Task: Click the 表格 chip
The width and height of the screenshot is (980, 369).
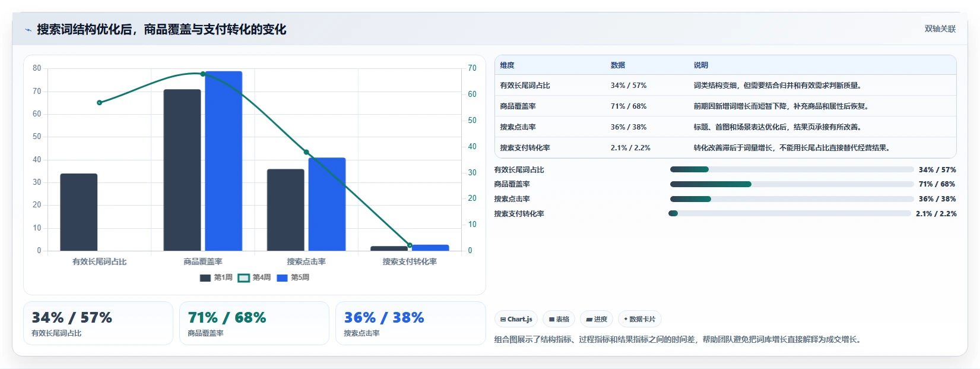Action: pos(559,319)
